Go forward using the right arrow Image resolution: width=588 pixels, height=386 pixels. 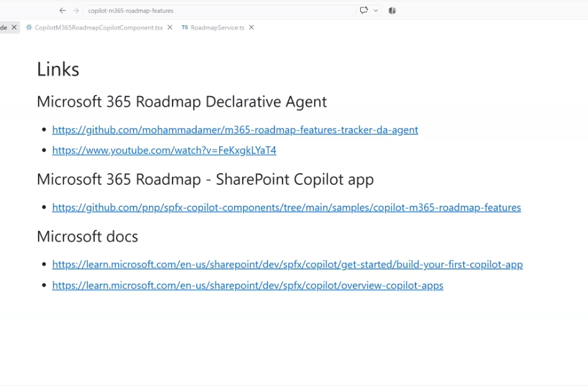76,11
